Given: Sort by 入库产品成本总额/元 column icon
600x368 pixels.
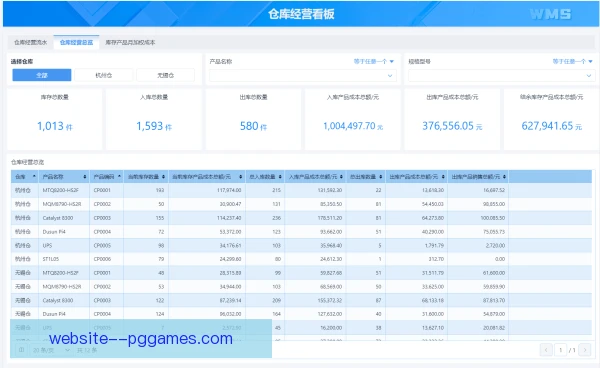Looking at the screenshot, I should (x=341, y=176).
